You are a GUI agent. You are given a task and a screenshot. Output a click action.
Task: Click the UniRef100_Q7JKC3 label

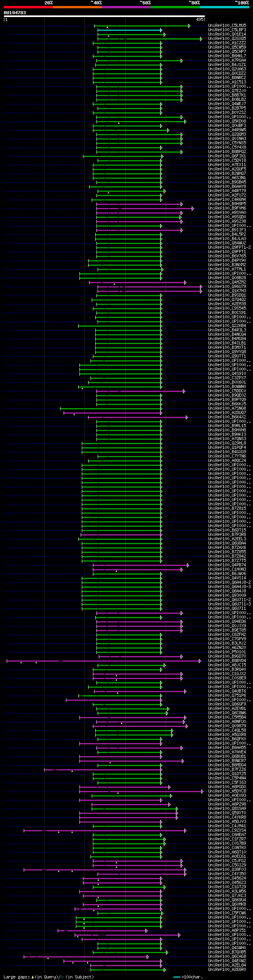pyautogui.click(x=227, y=896)
